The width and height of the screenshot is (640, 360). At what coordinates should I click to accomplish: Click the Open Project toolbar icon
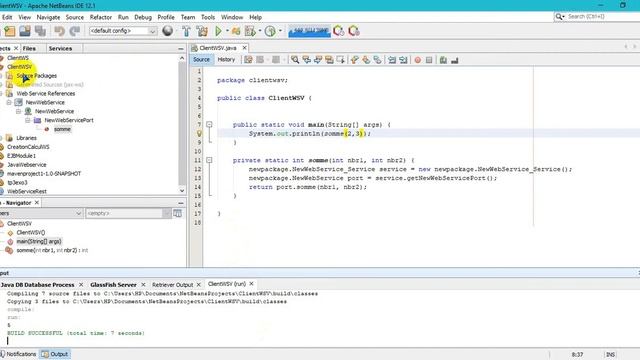[25, 31]
